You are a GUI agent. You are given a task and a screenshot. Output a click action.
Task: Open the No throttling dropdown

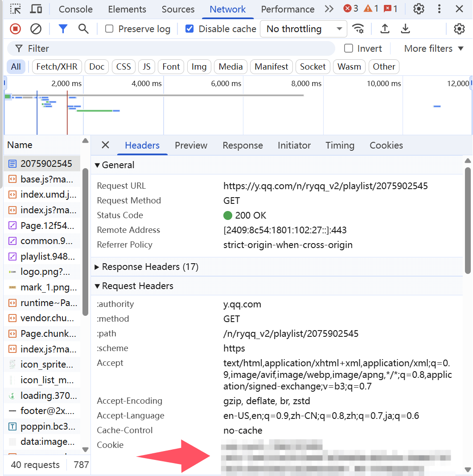(303, 29)
